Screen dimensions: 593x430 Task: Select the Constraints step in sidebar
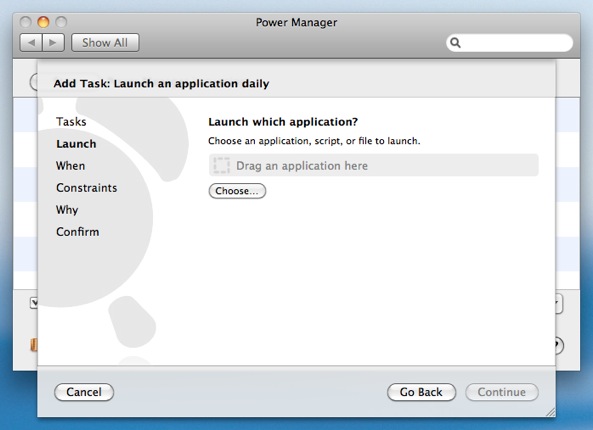87,188
